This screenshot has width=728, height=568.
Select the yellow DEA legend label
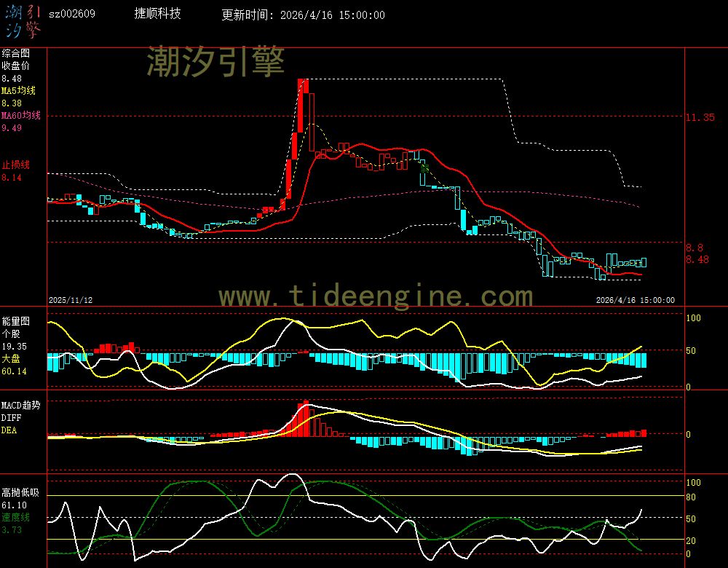click(9, 430)
